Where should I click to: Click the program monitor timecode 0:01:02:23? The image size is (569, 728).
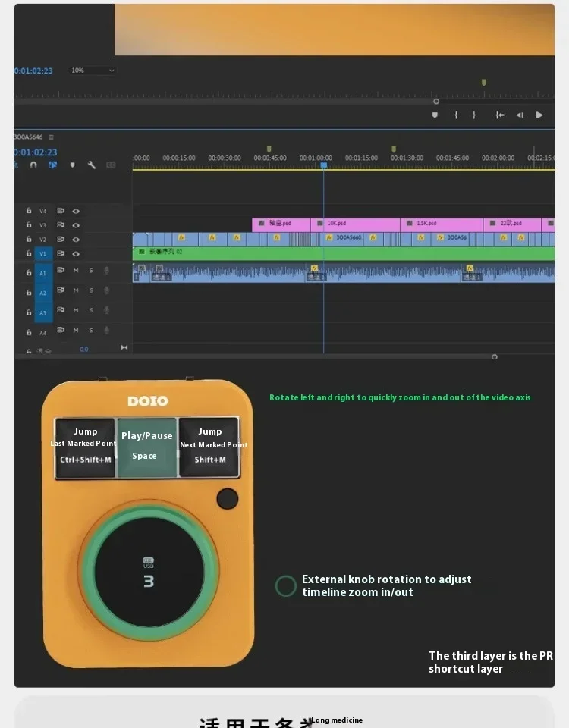[x=33, y=71]
